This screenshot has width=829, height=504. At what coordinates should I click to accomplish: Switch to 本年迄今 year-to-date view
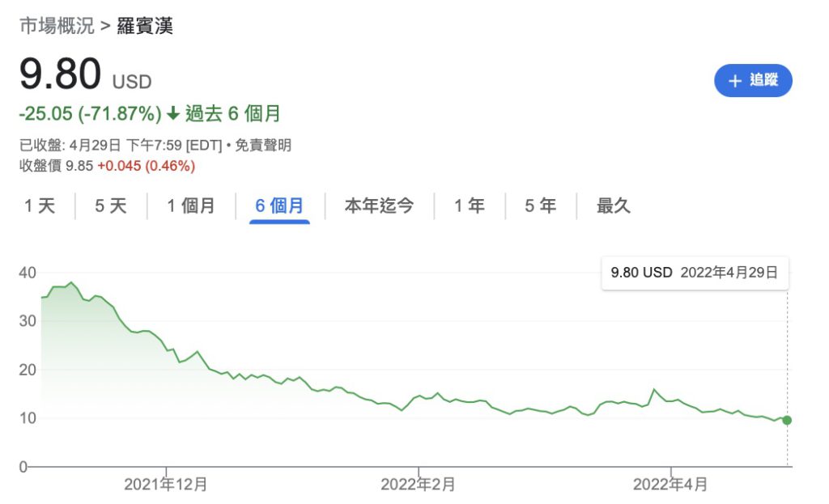click(379, 206)
